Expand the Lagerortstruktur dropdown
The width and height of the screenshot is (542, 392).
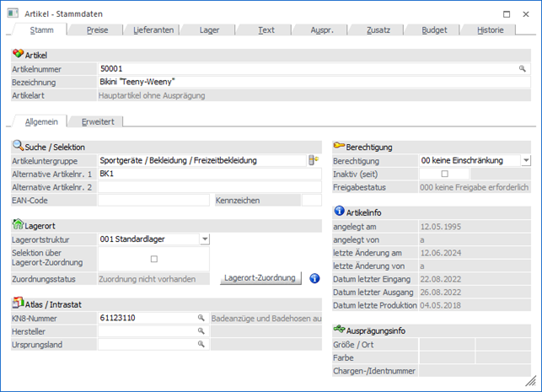click(x=204, y=239)
